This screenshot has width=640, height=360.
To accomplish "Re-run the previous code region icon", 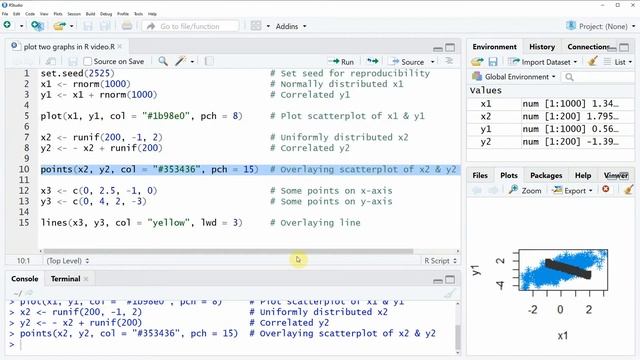I will (372, 61).
